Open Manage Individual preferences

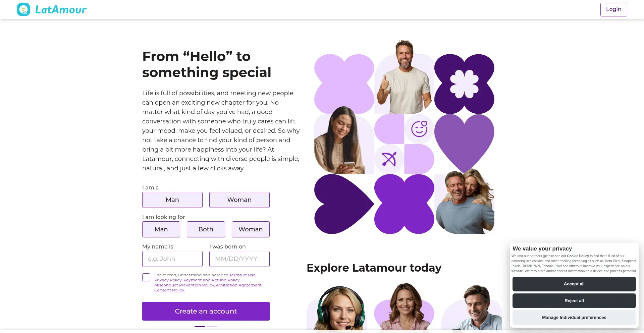pyautogui.click(x=574, y=318)
